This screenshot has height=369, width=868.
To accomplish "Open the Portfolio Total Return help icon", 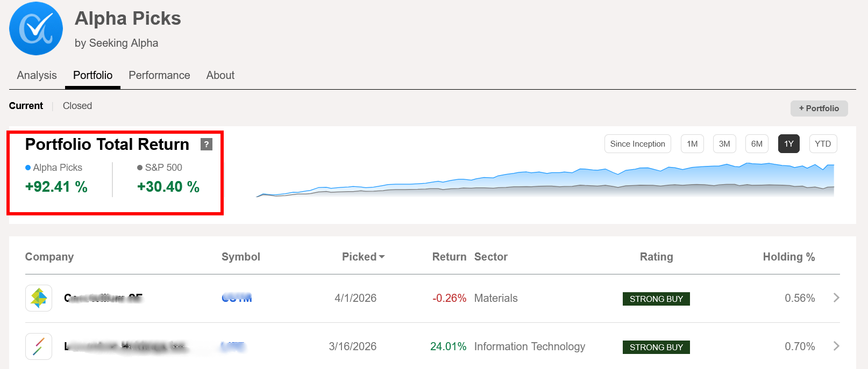I will tap(207, 144).
